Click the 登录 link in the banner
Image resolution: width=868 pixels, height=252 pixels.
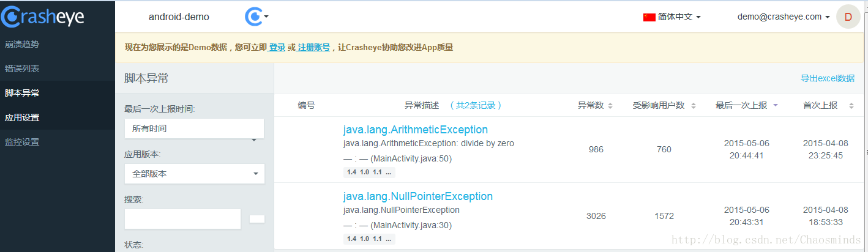click(277, 47)
